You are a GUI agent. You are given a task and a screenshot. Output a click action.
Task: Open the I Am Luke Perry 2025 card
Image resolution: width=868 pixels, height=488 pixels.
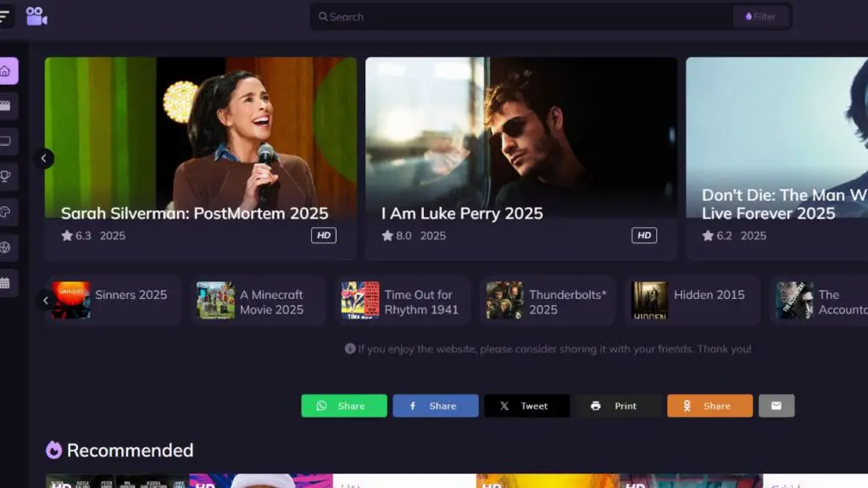tap(521, 158)
